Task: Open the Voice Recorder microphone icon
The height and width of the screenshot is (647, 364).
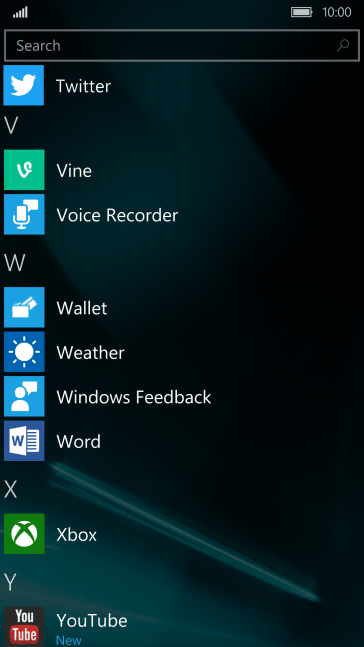Action: pyautogui.click(x=24, y=215)
